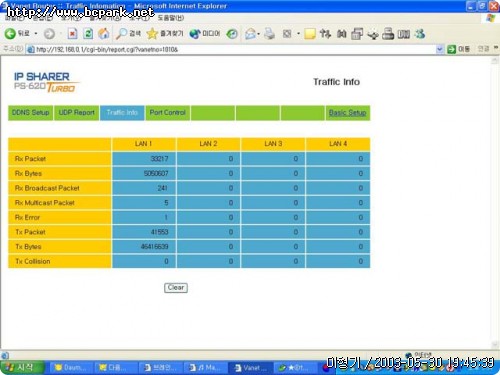Image resolution: width=500 pixels, height=375 pixels.
Task: Click the green Go button by address bar
Action: click(x=452, y=49)
